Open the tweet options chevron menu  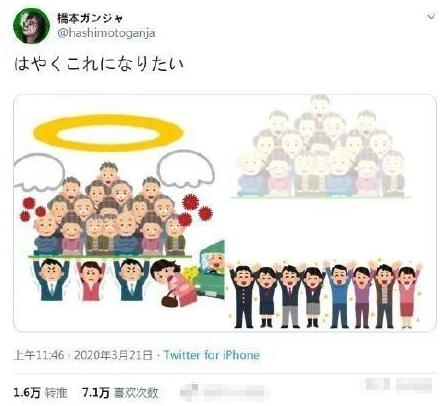[x=431, y=16]
